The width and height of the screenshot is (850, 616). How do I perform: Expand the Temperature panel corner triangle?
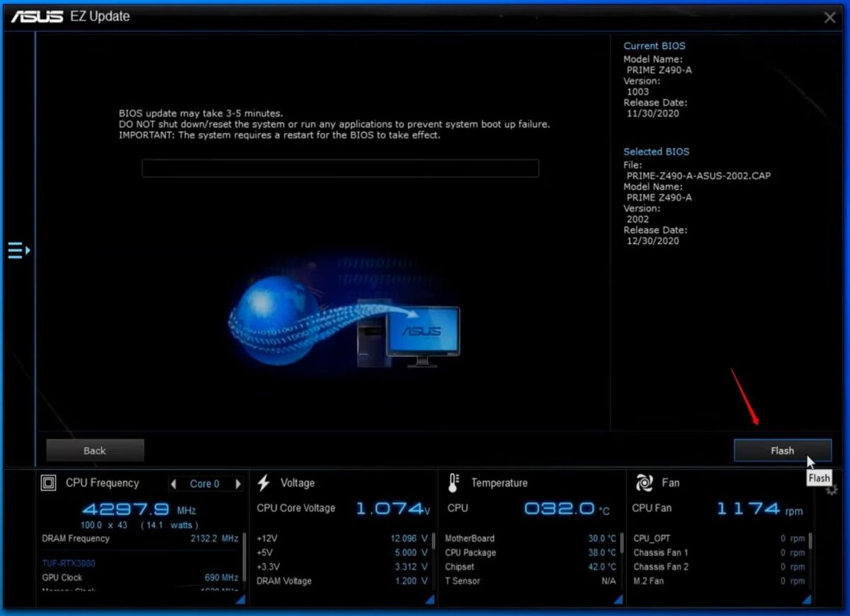(617, 598)
